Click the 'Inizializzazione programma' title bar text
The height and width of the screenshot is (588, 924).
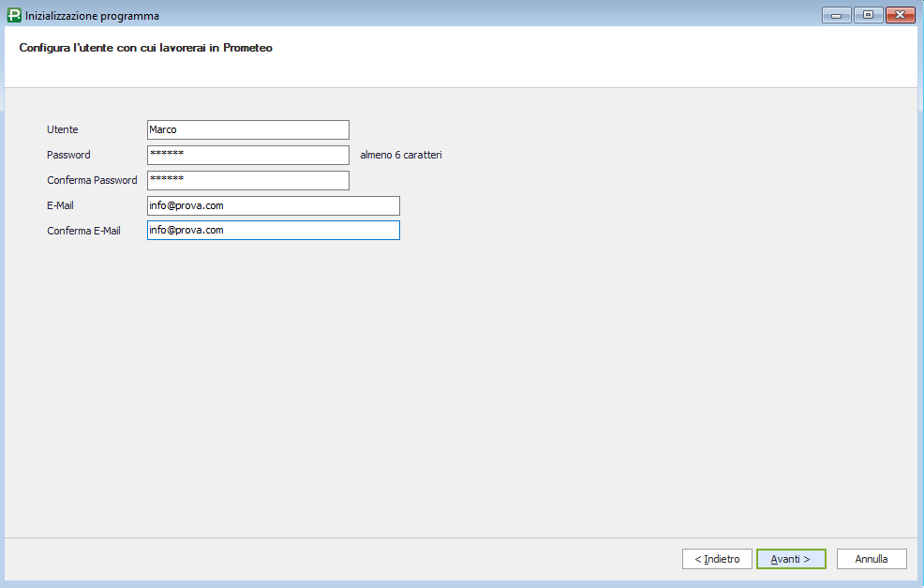pos(92,16)
